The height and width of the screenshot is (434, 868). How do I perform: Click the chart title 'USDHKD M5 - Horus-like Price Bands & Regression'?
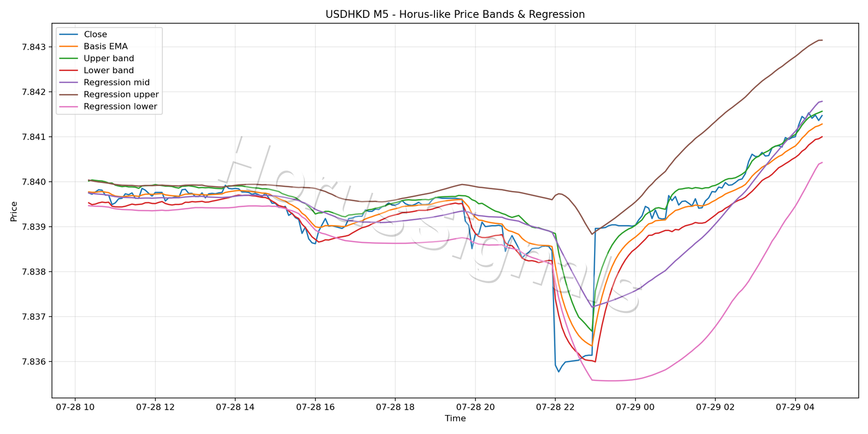click(455, 14)
